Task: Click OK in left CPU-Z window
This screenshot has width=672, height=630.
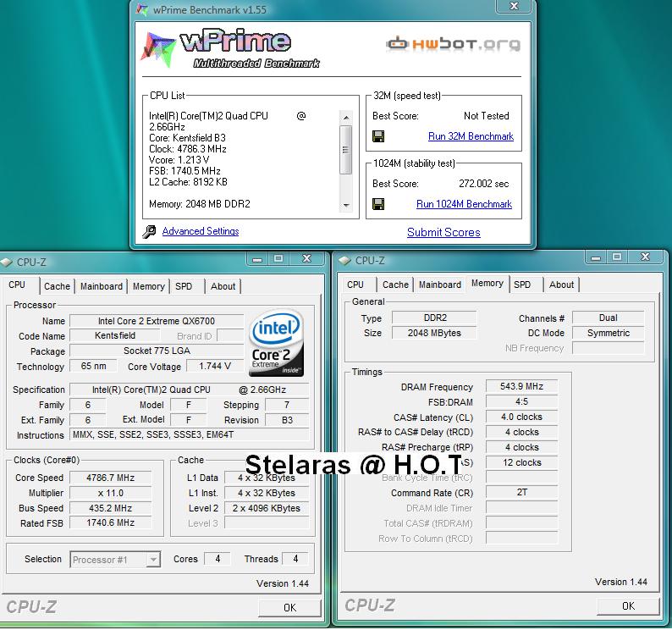Action: click(289, 608)
